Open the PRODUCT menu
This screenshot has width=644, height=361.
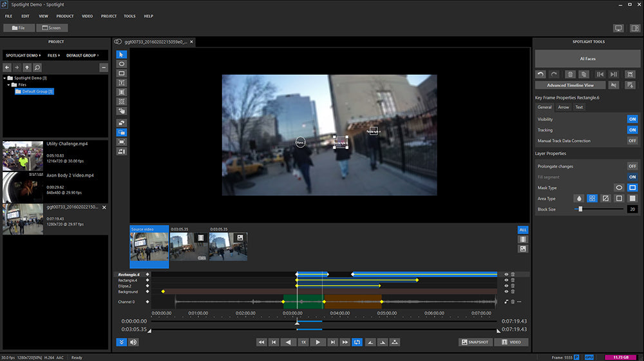[64, 15]
